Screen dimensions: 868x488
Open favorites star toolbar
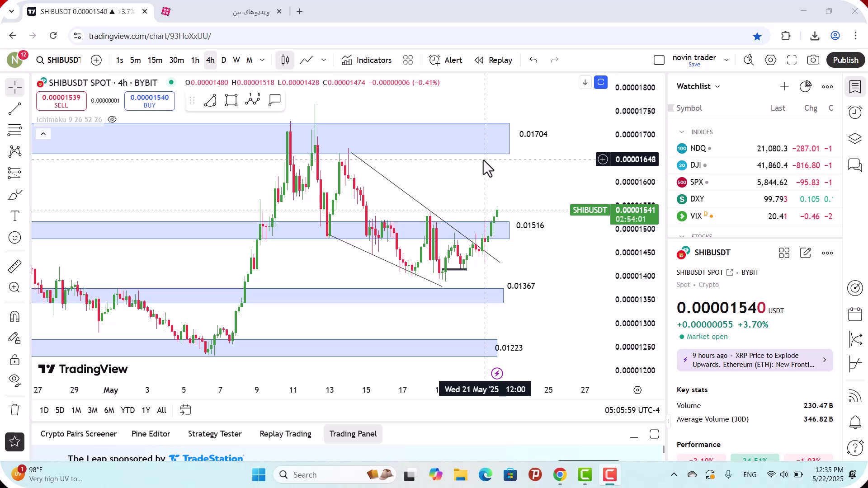(14, 442)
